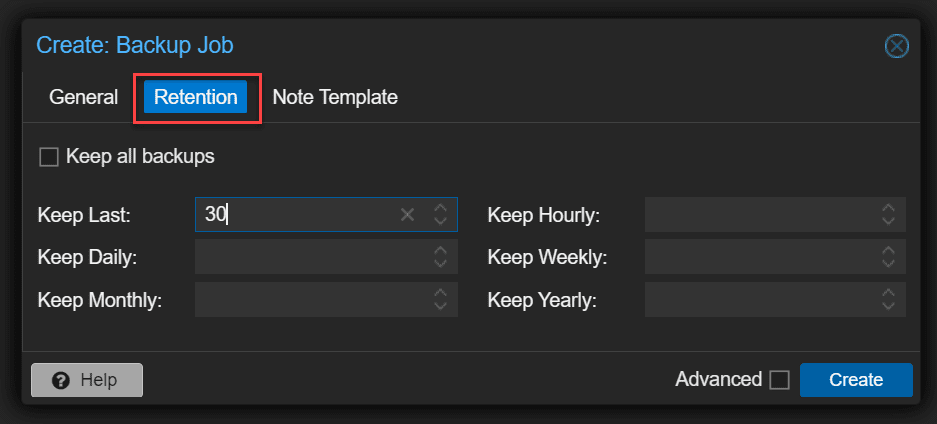Open the Note Template tab
Screen dimensions: 937x424
tap(335, 97)
